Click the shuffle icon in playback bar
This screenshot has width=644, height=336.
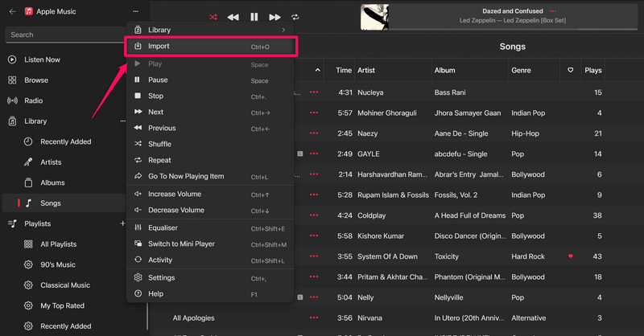click(213, 17)
